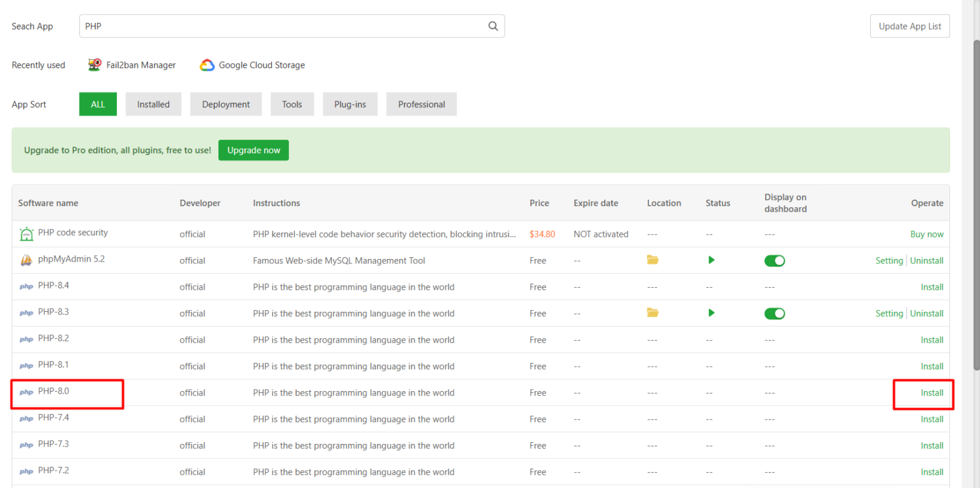
Task: Click the PHP-8.4 php logo icon
Action: (26, 287)
